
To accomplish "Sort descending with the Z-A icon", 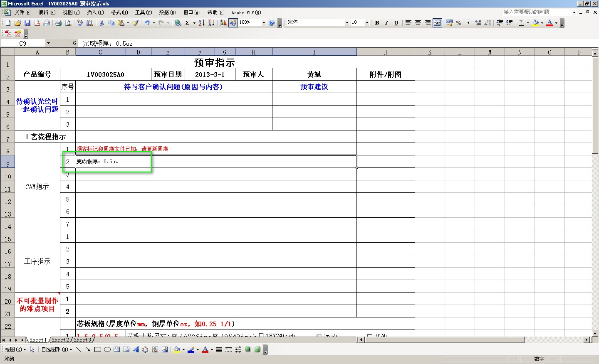I will (x=211, y=23).
